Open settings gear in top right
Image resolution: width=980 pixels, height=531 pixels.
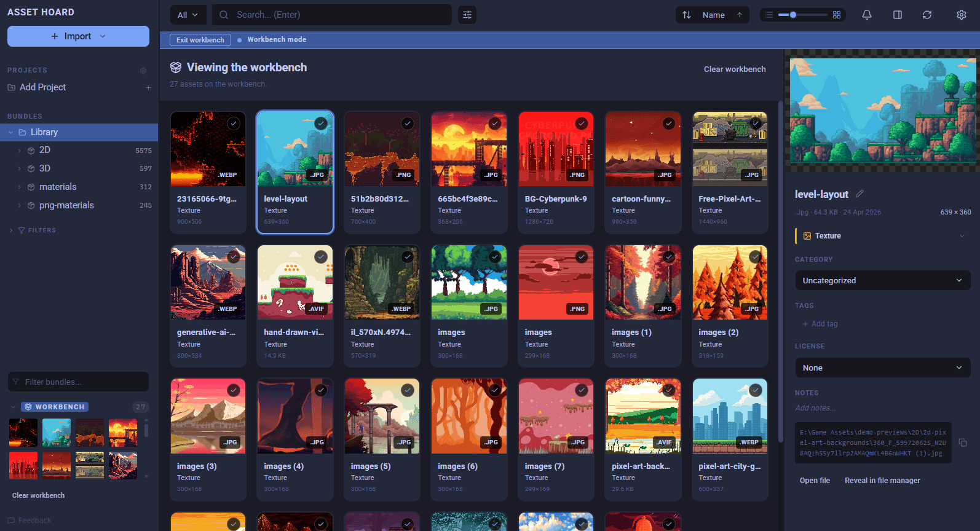(961, 15)
